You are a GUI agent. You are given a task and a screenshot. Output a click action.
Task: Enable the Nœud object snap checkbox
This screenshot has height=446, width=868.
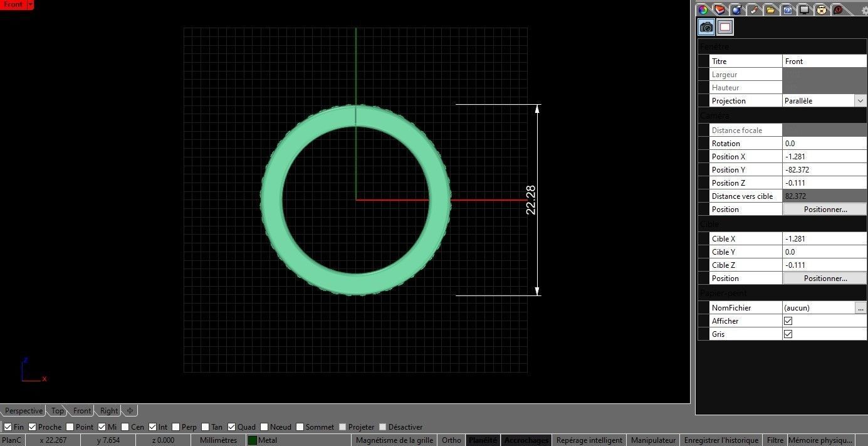pos(264,427)
